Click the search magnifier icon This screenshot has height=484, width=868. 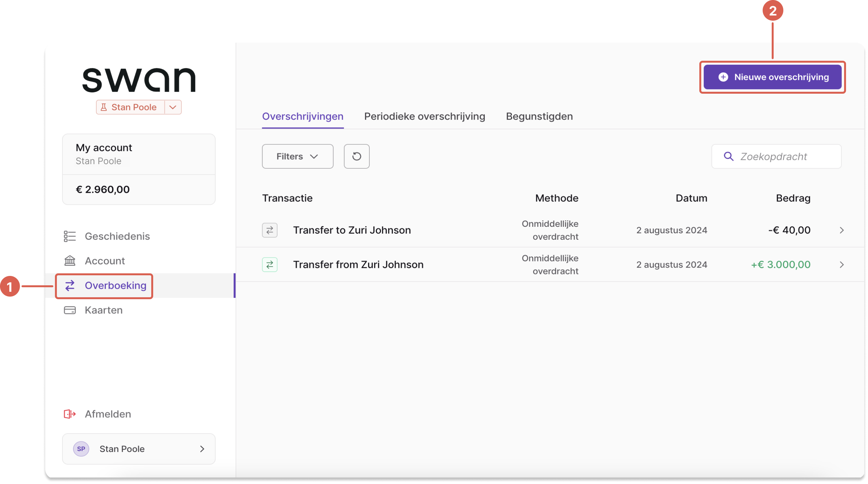729,157
